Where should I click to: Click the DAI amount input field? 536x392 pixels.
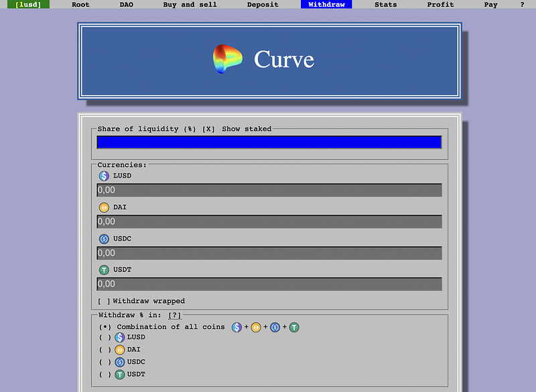pos(269,221)
